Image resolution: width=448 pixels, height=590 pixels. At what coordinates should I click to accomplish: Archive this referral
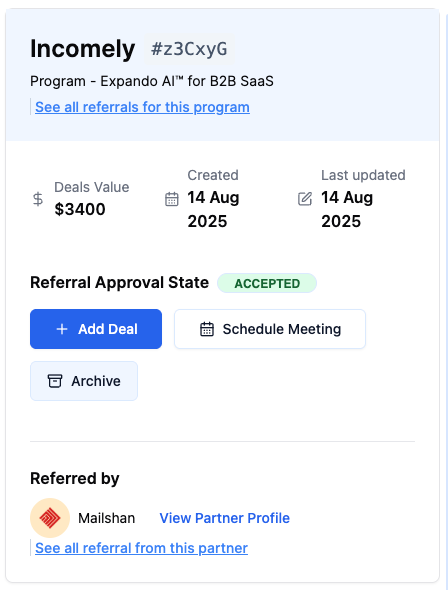pyautogui.click(x=84, y=381)
